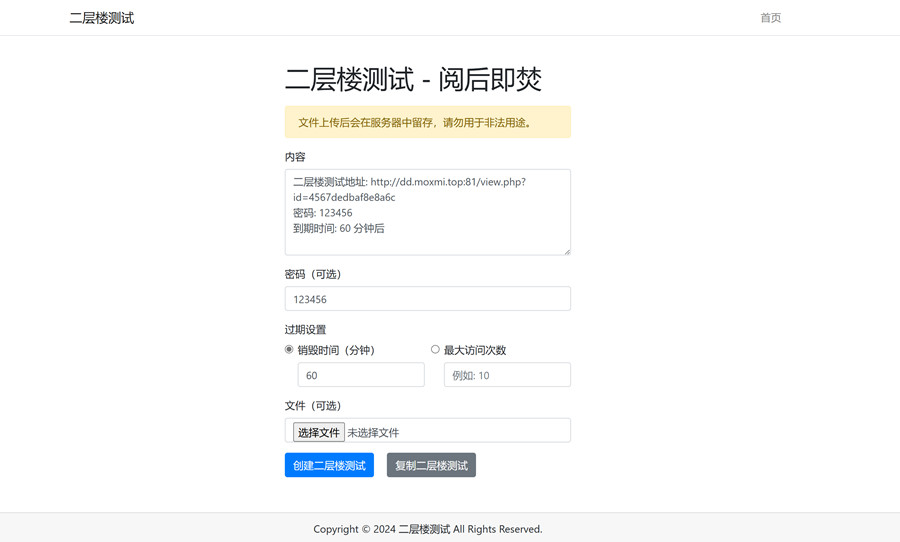Click the blue 创建二层楼测试 button
This screenshot has height=542, width=900.
point(329,465)
